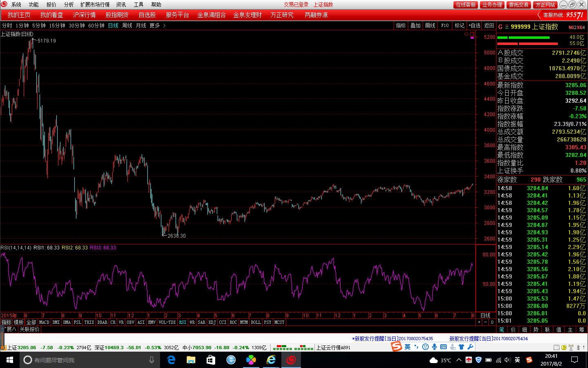Open the 报价 menu
This screenshot has width=588, height=368.
(x=51, y=4)
